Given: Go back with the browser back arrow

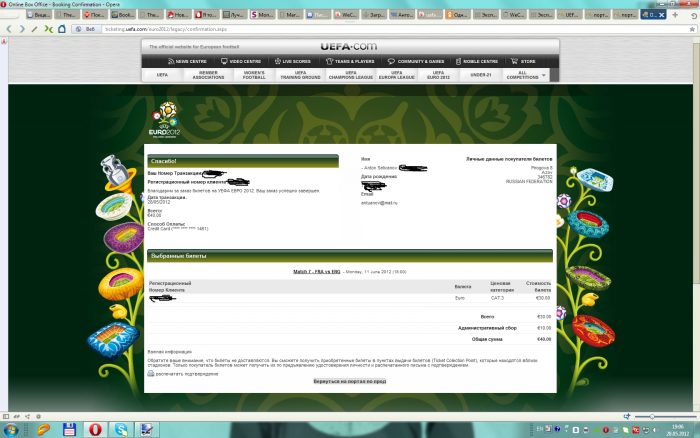Looking at the screenshot, I should pyautogui.click(x=9, y=29).
